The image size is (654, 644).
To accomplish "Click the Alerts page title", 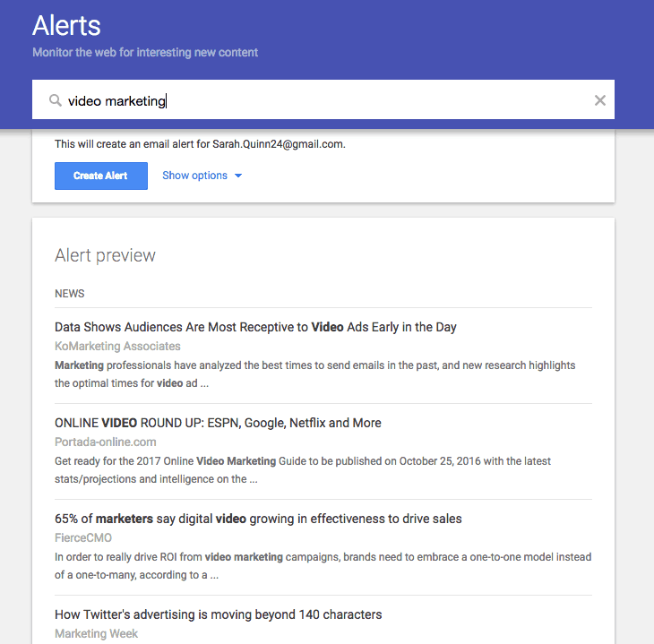I will point(66,25).
